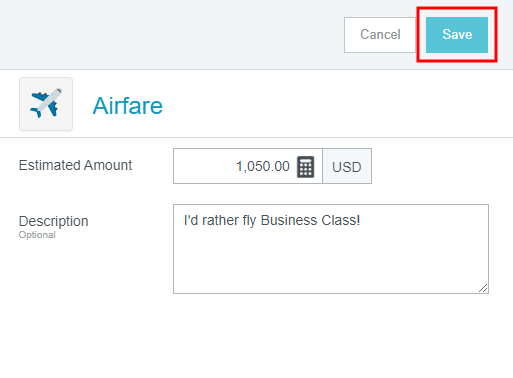The height and width of the screenshot is (378, 513).
Task: Focus the Estimated Amount input field
Action: click(248, 166)
